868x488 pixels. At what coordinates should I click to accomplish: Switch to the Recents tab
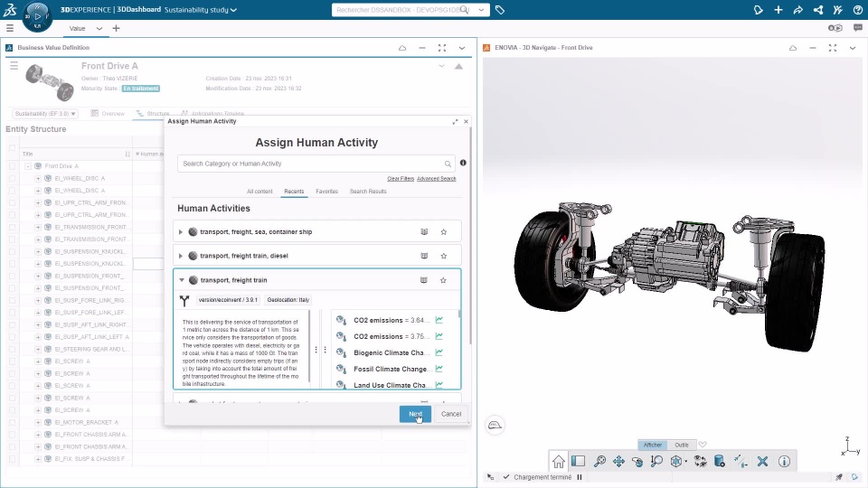click(x=294, y=192)
